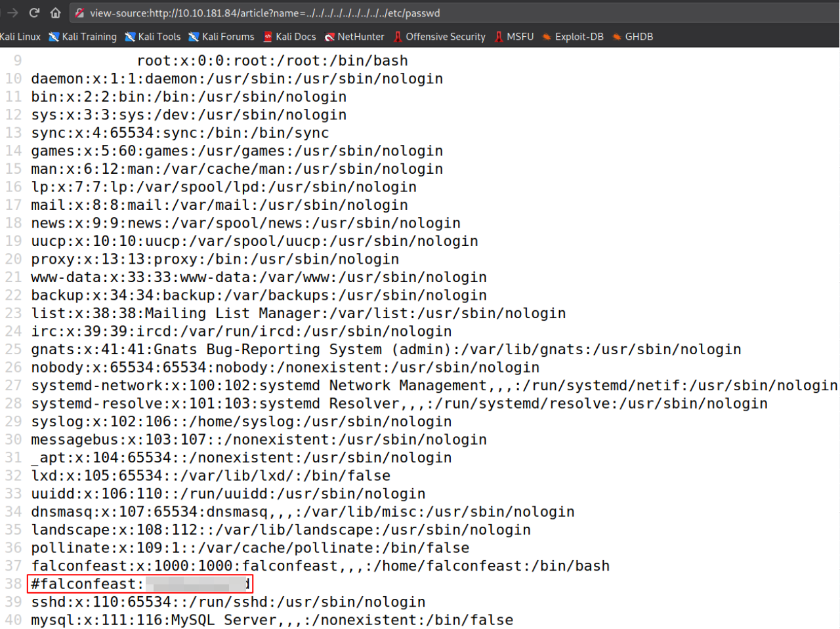
Task: Click the commented #falconfeast credentials line
Action: click(x=140, y=584)
